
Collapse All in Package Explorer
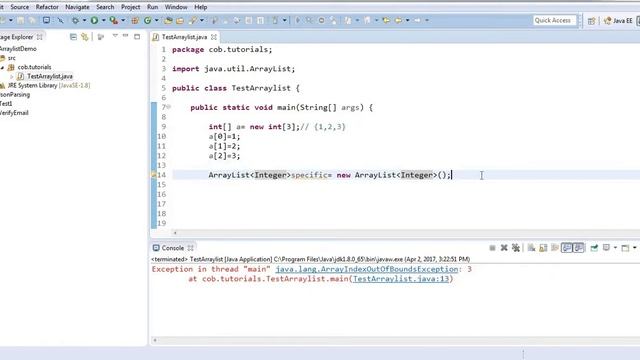pyautogui.click(x=73, y=37)
